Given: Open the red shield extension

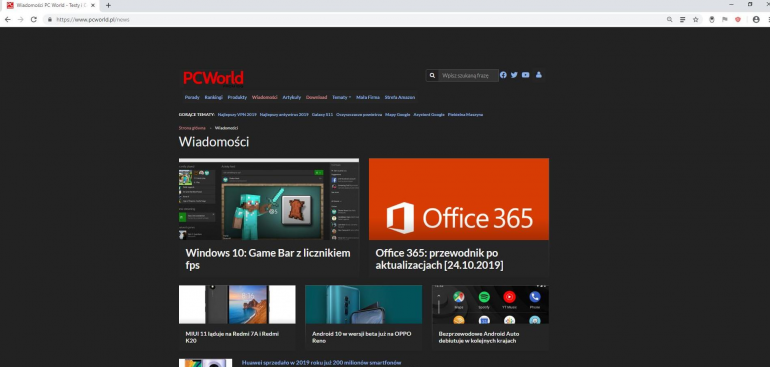Looking at the screenshot, I should coord(738,20).
